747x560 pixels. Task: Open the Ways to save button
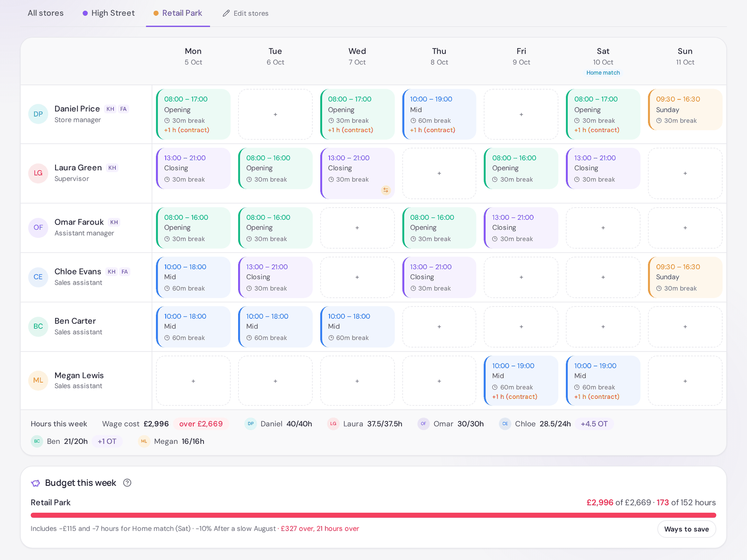point(686,529)
